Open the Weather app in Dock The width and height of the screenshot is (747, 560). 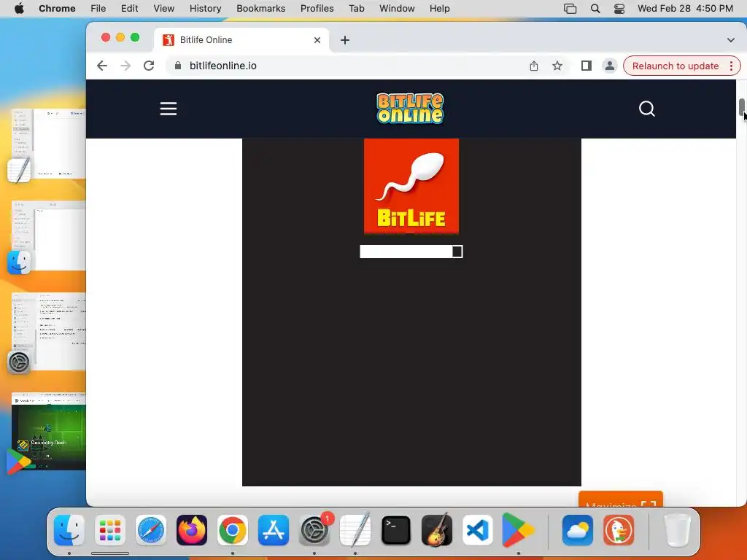pyautogui.click(x=578, y=530)
